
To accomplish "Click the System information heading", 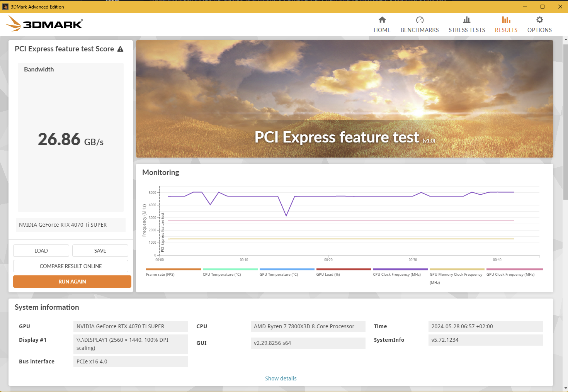I will (x=47, y=307).
